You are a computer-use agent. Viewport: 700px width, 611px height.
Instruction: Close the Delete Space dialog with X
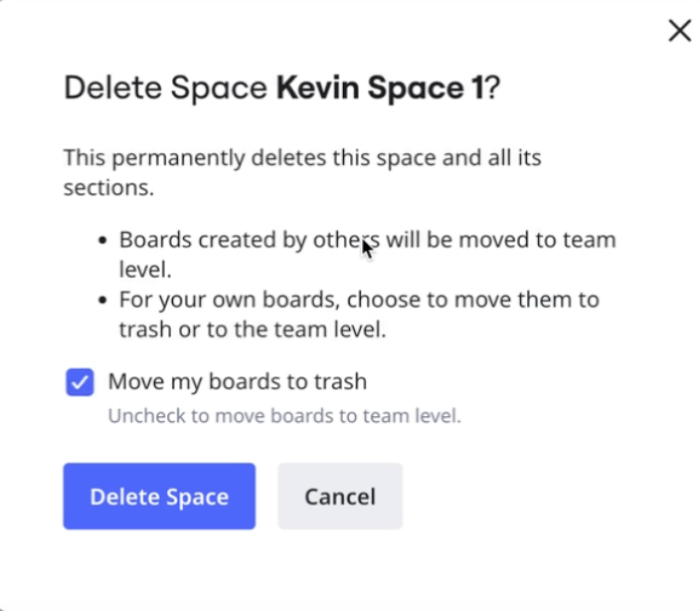point(679,31)
